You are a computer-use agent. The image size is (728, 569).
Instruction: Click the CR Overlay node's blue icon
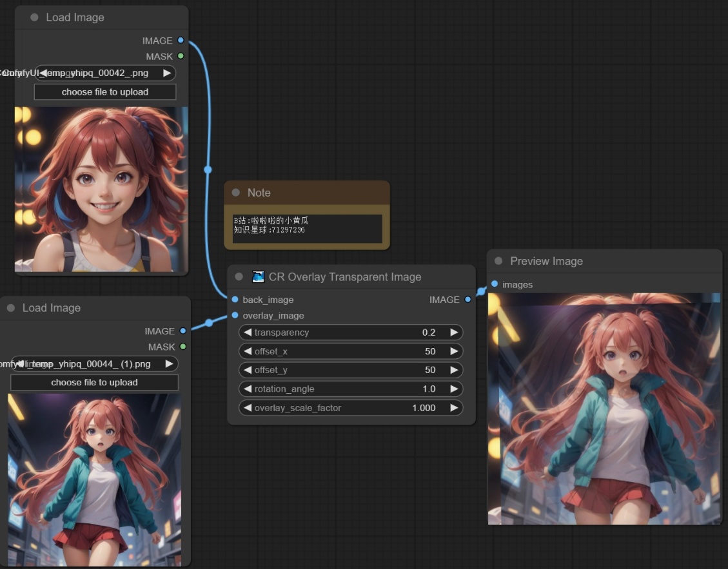(258, 277)
